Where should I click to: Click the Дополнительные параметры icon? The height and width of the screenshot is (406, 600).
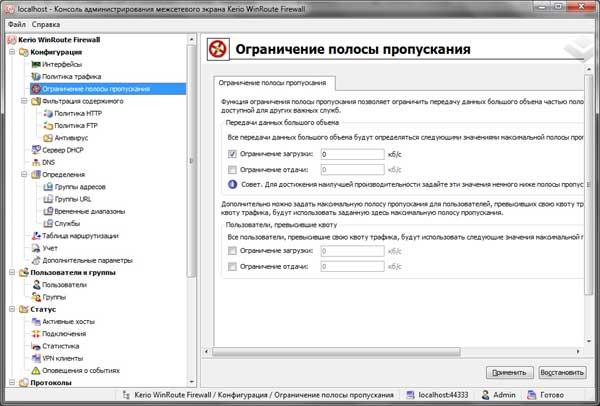coord(36,260)
